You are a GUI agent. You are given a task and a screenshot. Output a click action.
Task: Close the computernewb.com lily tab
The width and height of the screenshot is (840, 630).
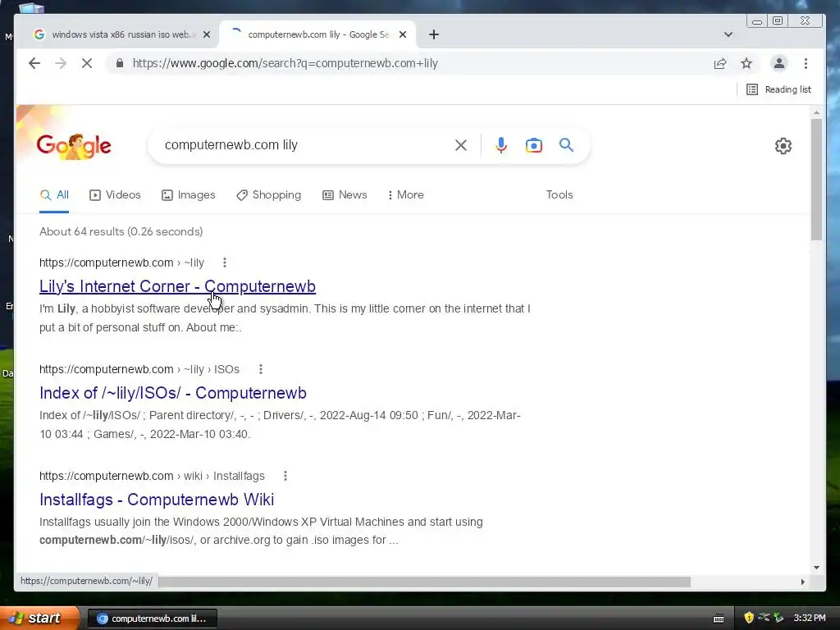pos(403,34)
